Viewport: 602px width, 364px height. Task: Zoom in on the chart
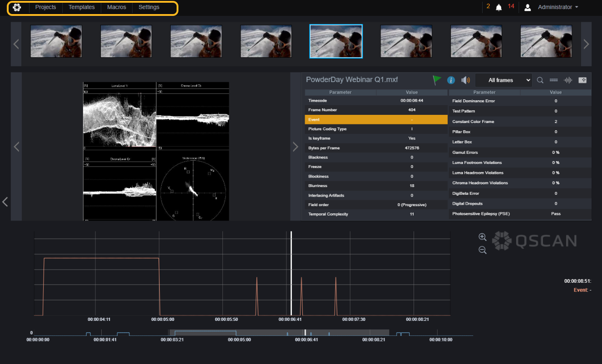click(483, 237)
